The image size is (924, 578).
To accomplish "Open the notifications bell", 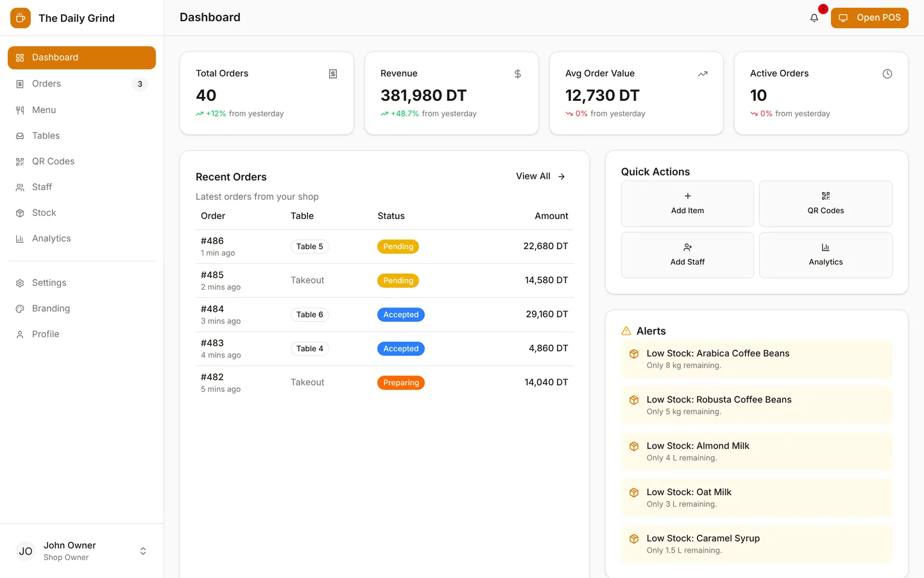I will tap(814, 18).
